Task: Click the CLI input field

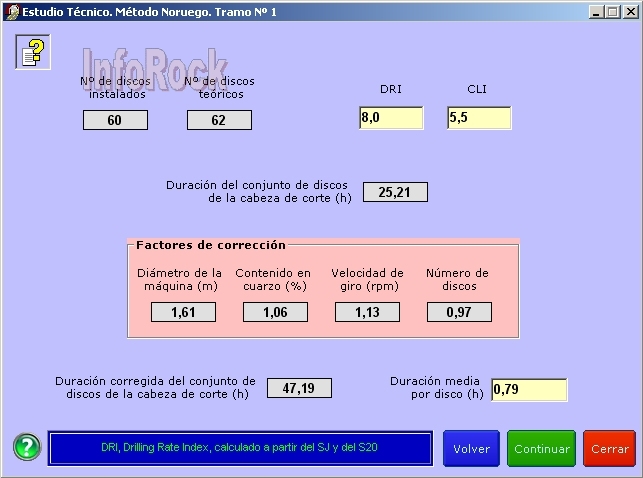Action: [x=479, y=118]
